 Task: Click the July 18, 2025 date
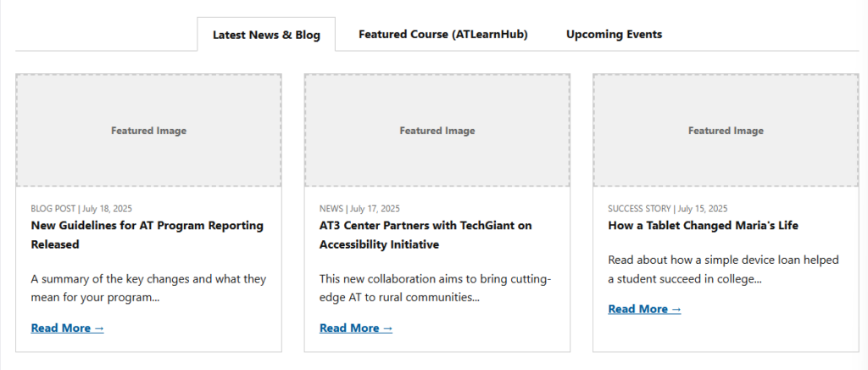click(x=107, y=209)
